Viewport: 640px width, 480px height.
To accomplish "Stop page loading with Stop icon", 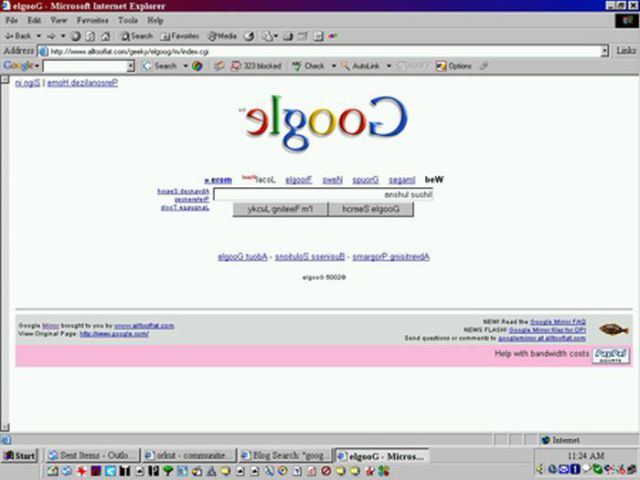I will (x=76, y=36).
